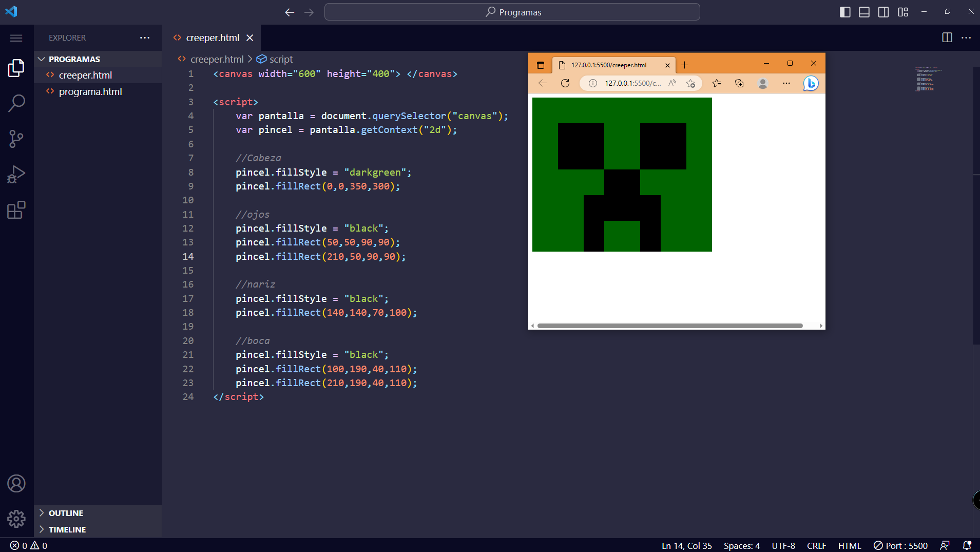Open the Manage gear settings icon

click(16, 519)
